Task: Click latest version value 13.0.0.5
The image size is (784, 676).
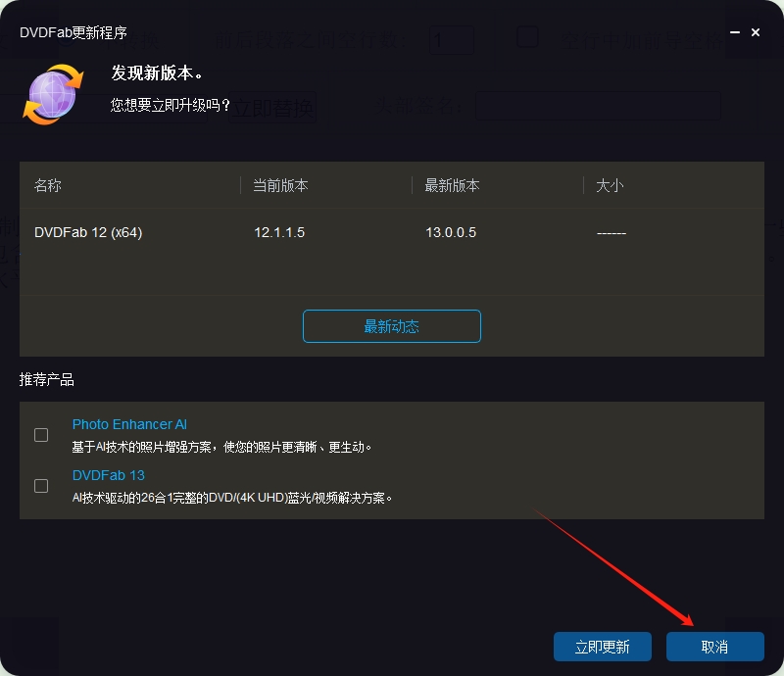Action: [x=451, y=232]
